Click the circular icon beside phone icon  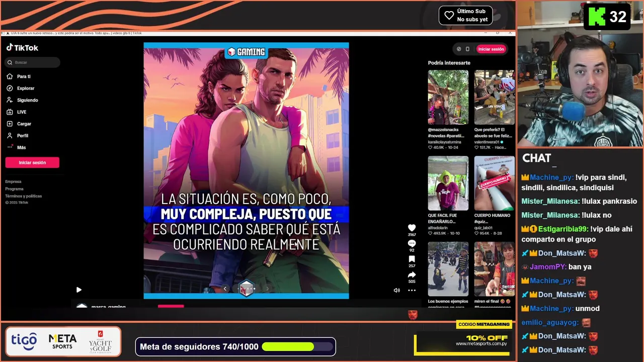(x=458, y=49)
